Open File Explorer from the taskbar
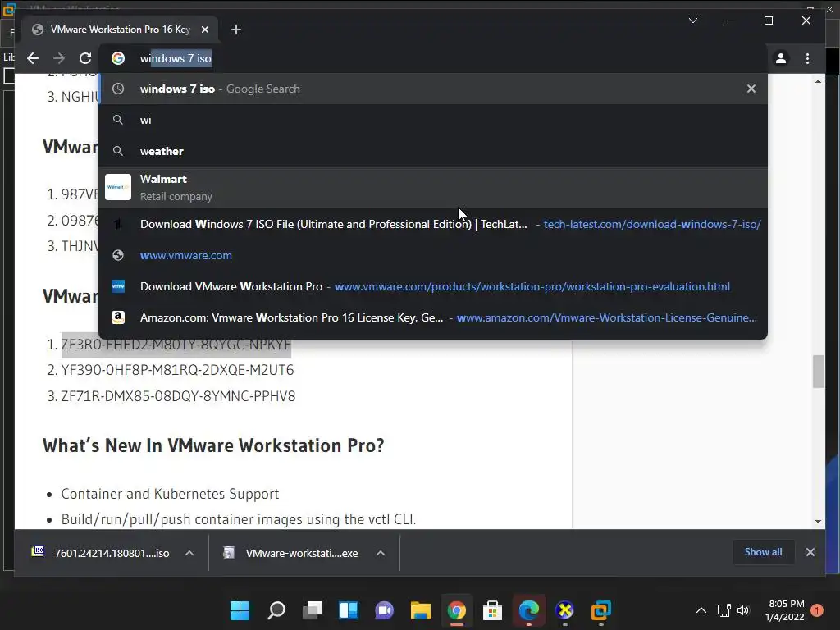Viewport: 840px width, 630px height. (421, 610)
